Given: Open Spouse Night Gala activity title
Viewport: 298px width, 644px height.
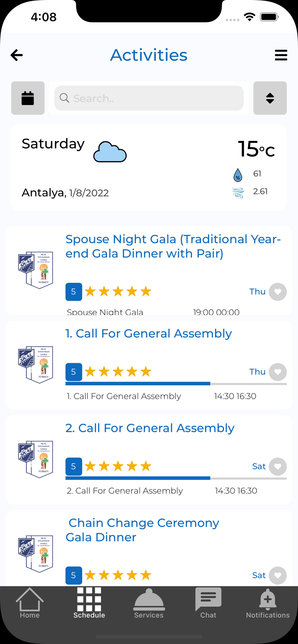Looking at the screenshot, I should pos(173,246).
